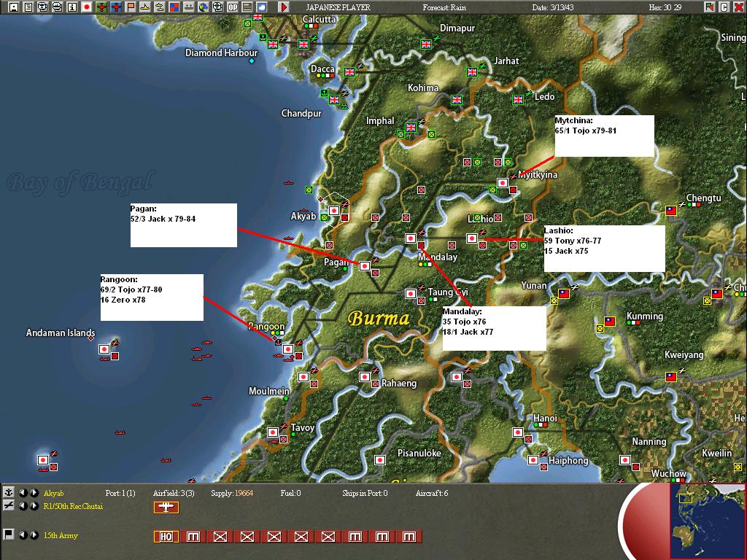
Task: Select the Chinese base marker at Kunming
Action: click(610, 322)
